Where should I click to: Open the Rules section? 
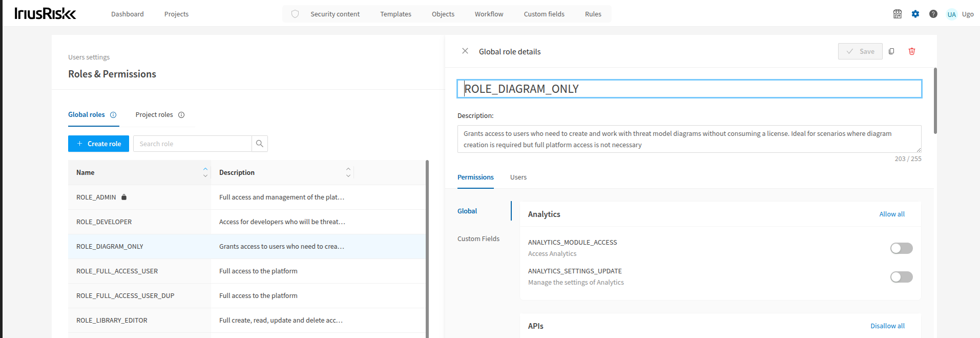pyautogui.click(x=593, y=14)
